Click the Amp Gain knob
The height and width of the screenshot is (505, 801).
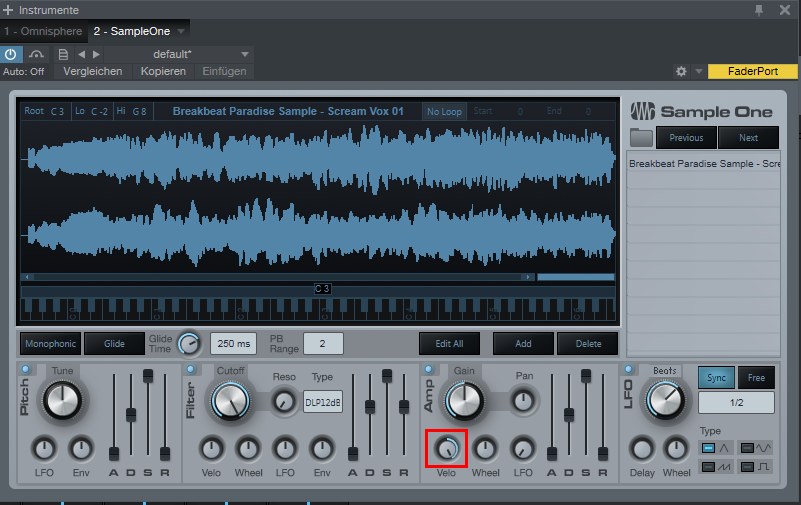(x=464, y=400)
